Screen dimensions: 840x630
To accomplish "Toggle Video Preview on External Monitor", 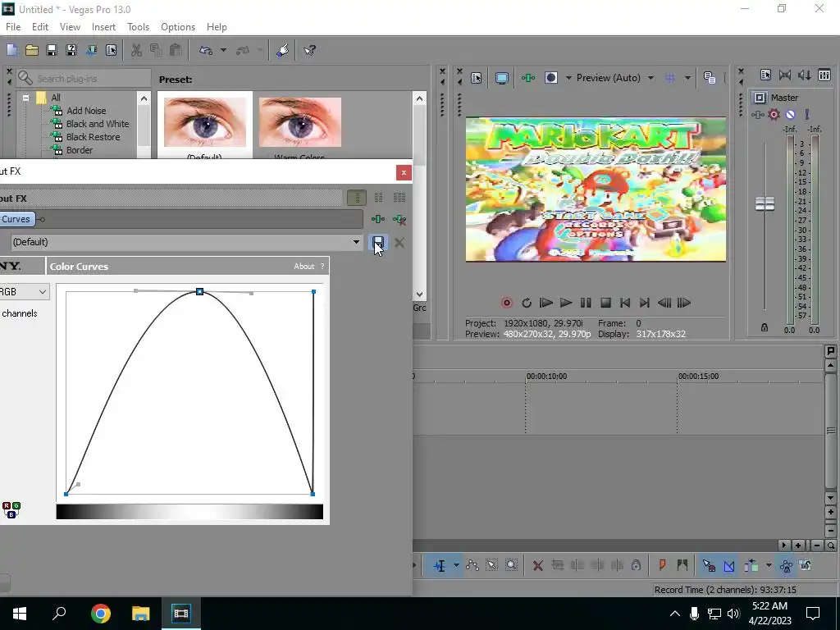I will (501, 78).
